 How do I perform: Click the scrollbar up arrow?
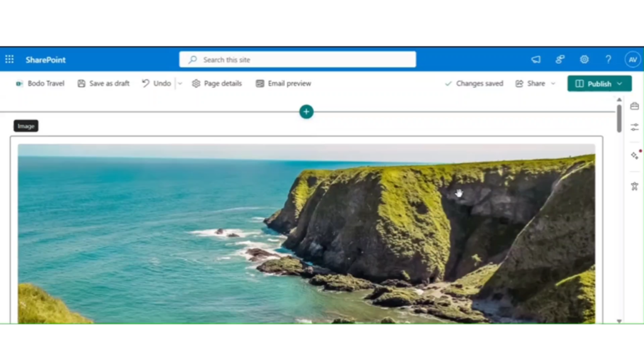619,100
